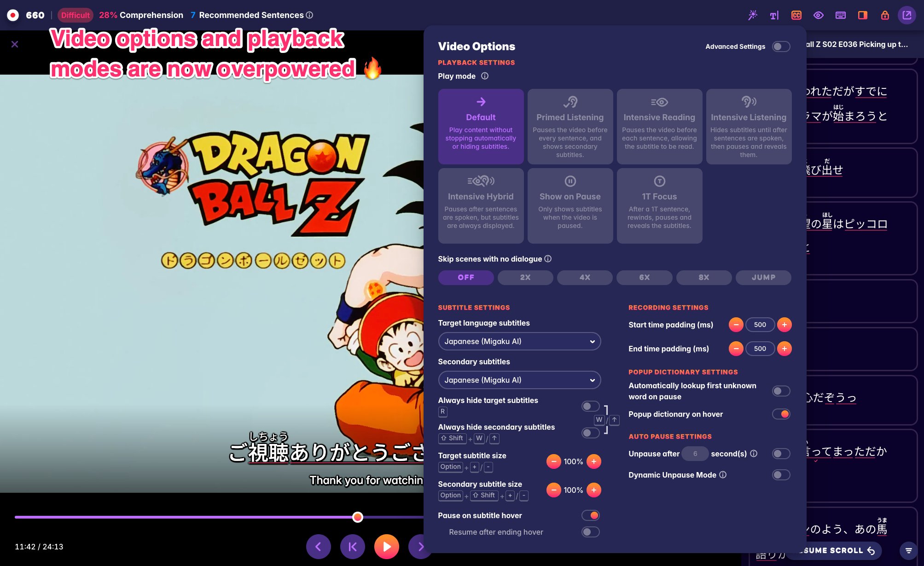Decrease target subtitle size

(x=554, y=461)
